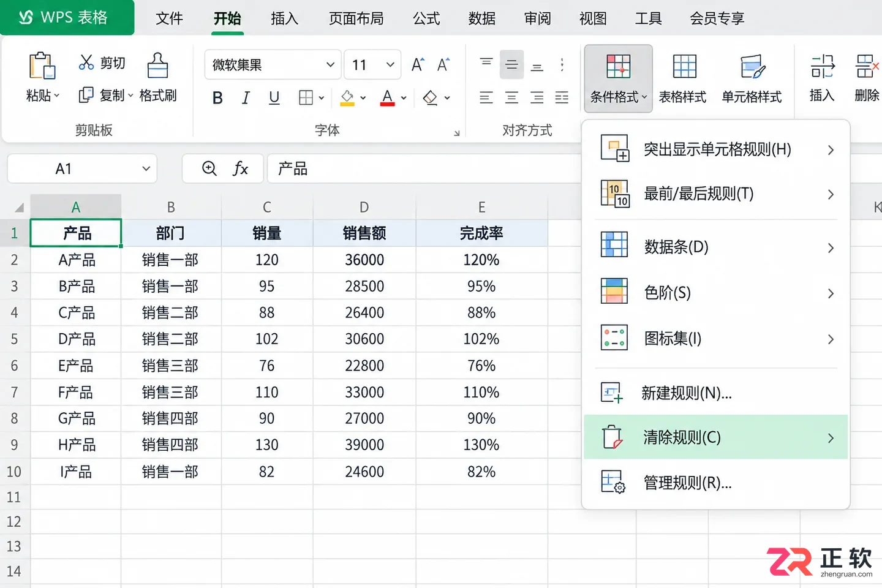Click the cell borders icon
Image resolution: width=882 pixels, height=588 pixels.
[306, 98]
